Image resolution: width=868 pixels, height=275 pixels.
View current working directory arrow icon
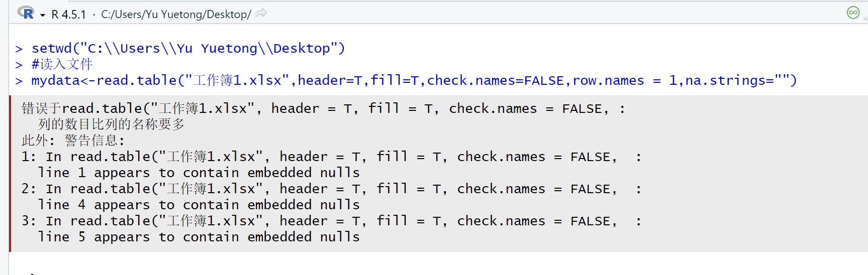[x=261, y=14]
